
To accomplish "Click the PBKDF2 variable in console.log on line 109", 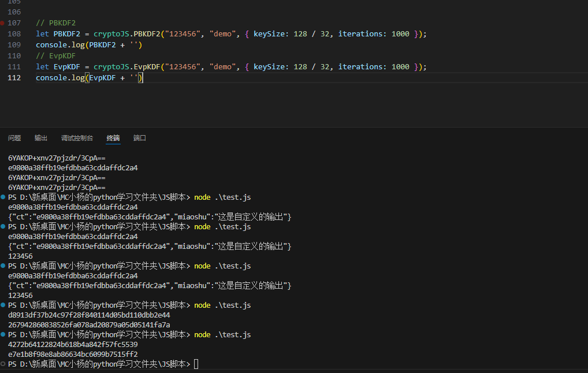I will pos(102,45).
